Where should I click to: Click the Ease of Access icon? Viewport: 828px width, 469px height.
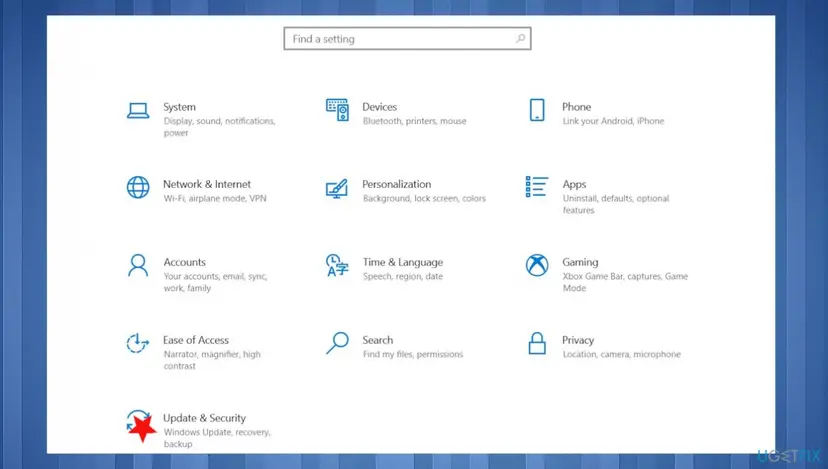[x=138, y=343]
